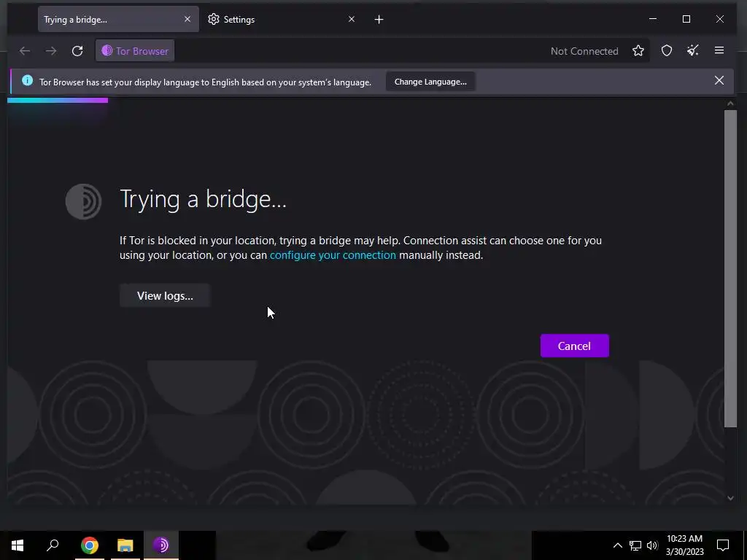Click the Tor Browser identity badge

click(x=135, y=50)
